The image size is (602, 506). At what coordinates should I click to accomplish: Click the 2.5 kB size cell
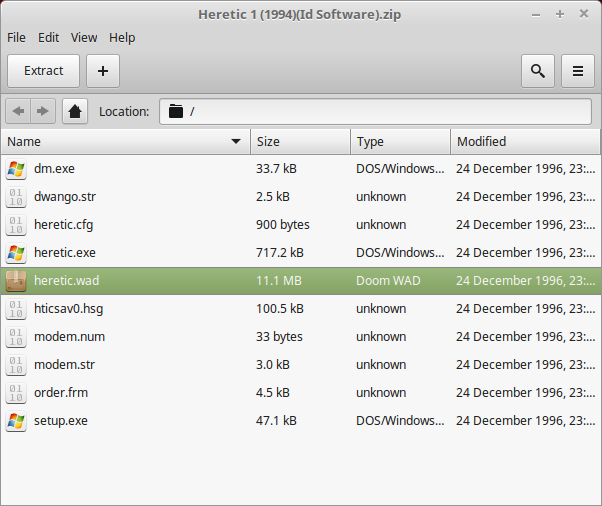273,197
